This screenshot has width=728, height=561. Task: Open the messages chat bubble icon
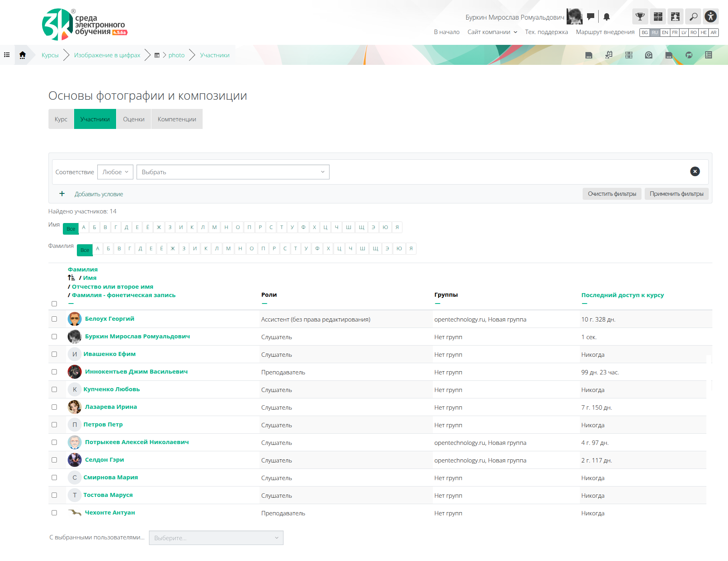(x=590, y=16)
